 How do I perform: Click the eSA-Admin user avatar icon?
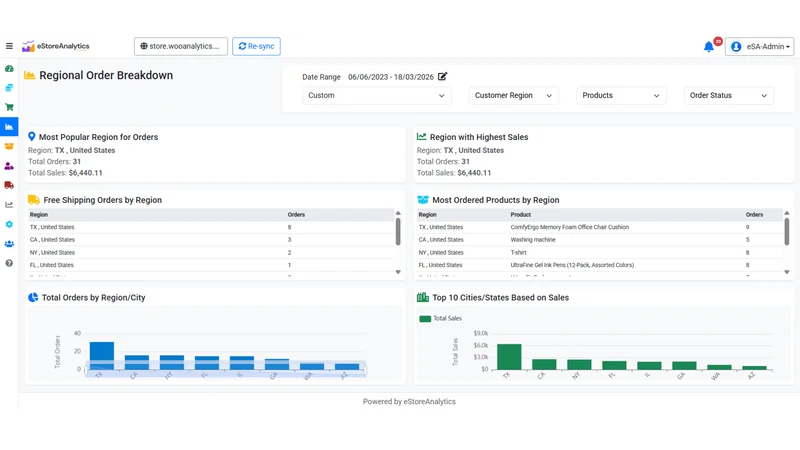736,46
